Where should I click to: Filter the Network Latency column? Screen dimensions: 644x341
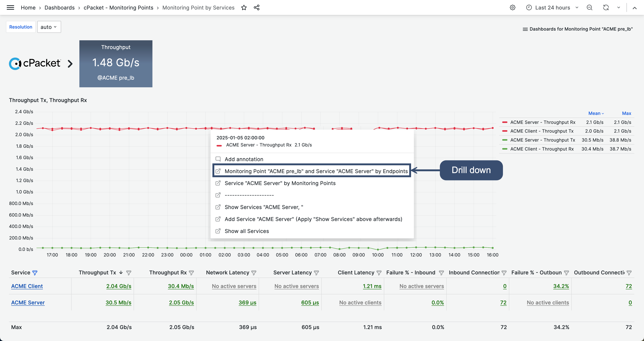pos(254,273)
